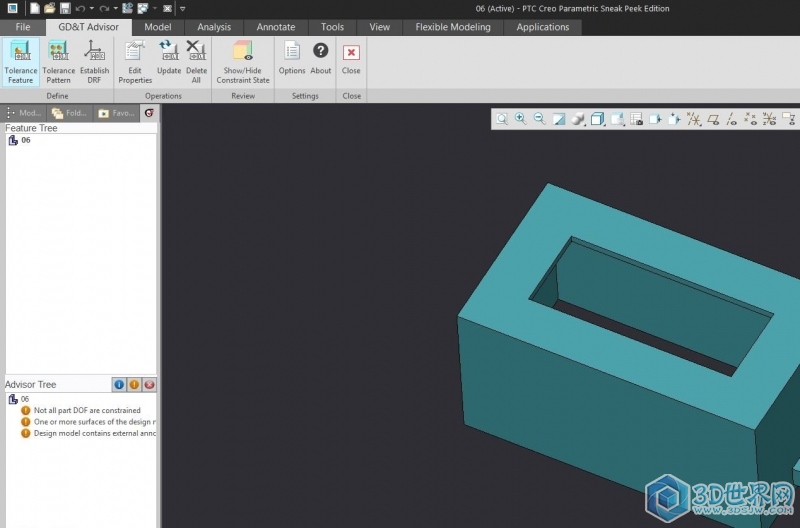Click the Windows switcher icon
Image resolution: width=800 pixels, height=528 pixels.
coord(143,8)
